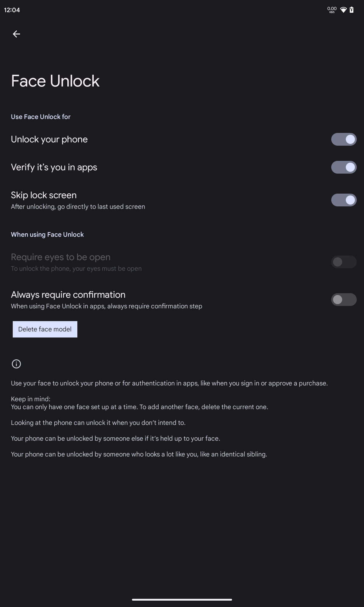Click the 12:04 clock in status bar
364x607 pixels.
tap(12, 10)
